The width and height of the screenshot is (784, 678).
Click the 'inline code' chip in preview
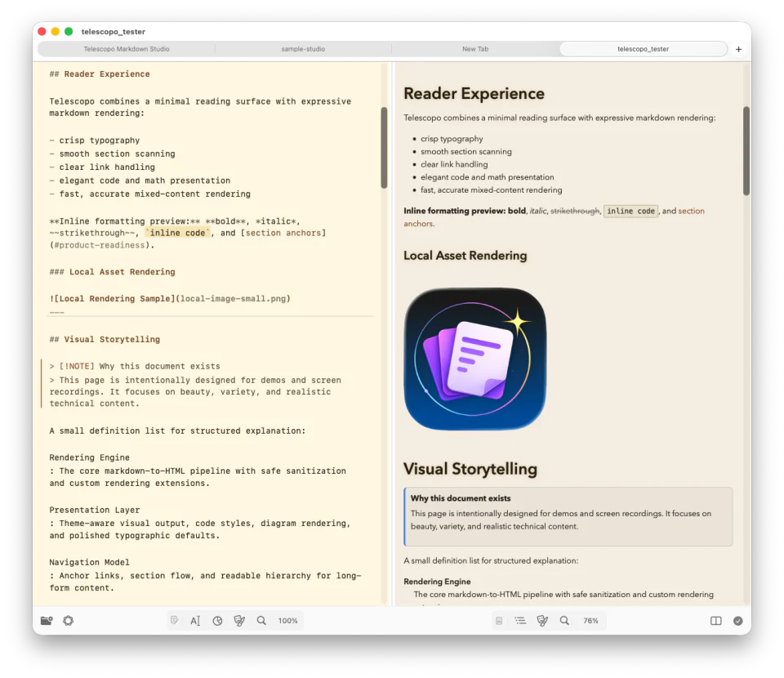coord(631,211)
